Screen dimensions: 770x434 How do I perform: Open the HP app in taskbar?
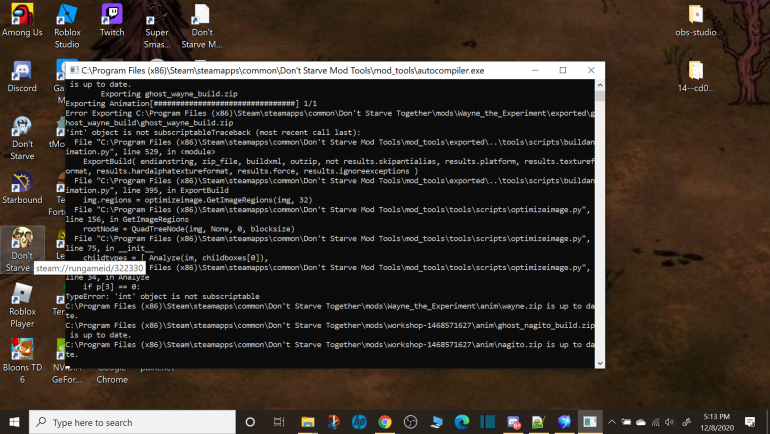tap(359, 422)
